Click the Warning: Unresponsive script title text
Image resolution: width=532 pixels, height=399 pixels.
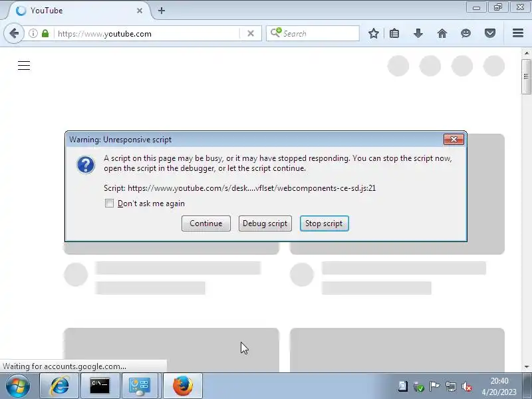(120, 140)
